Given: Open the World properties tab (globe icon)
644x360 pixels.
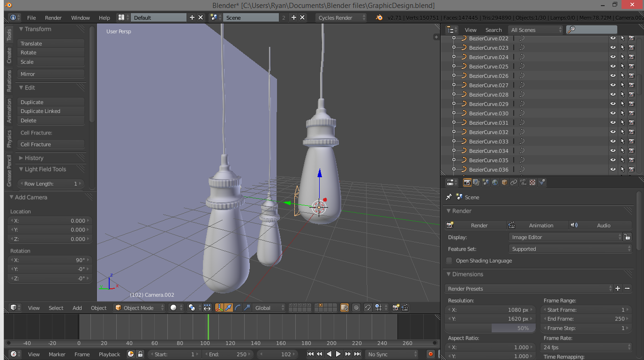Looking at the screenshot, I should pyautogui.click(x=495, y=182).
